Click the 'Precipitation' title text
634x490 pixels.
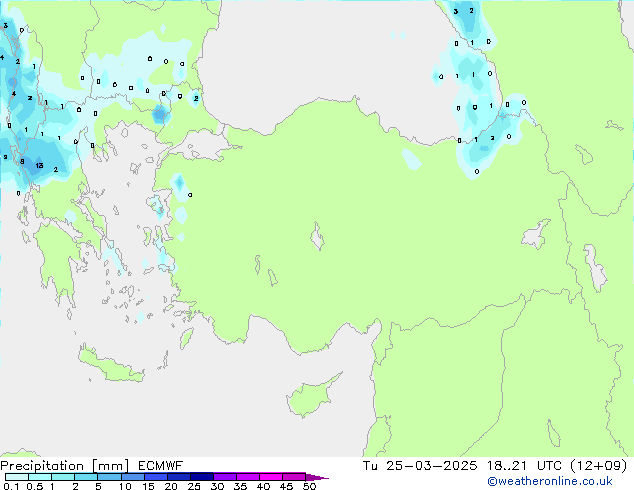42,466
